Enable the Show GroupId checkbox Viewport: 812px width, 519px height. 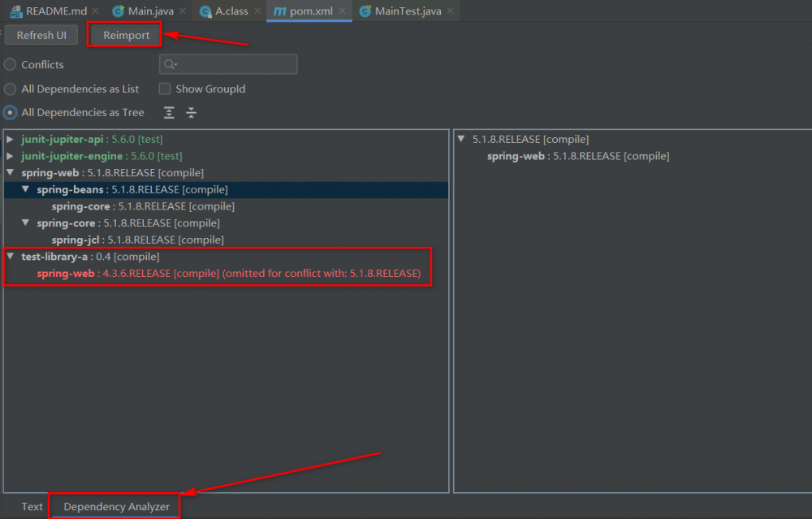tap(165, 89)
